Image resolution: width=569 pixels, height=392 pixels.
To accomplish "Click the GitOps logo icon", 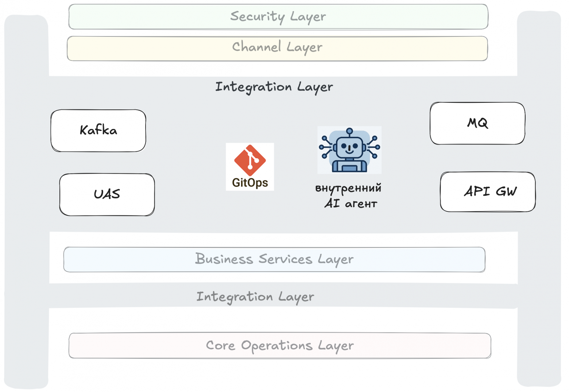I will point(250,167).
